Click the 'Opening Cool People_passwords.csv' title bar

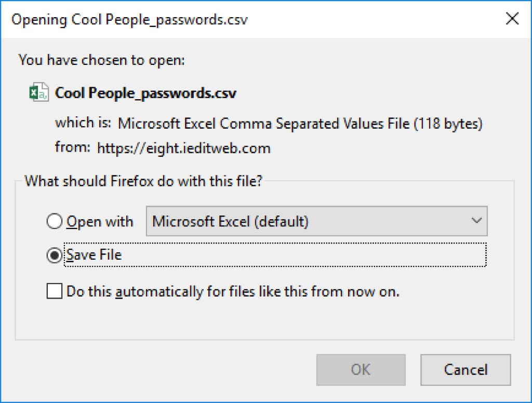(129, 20)
